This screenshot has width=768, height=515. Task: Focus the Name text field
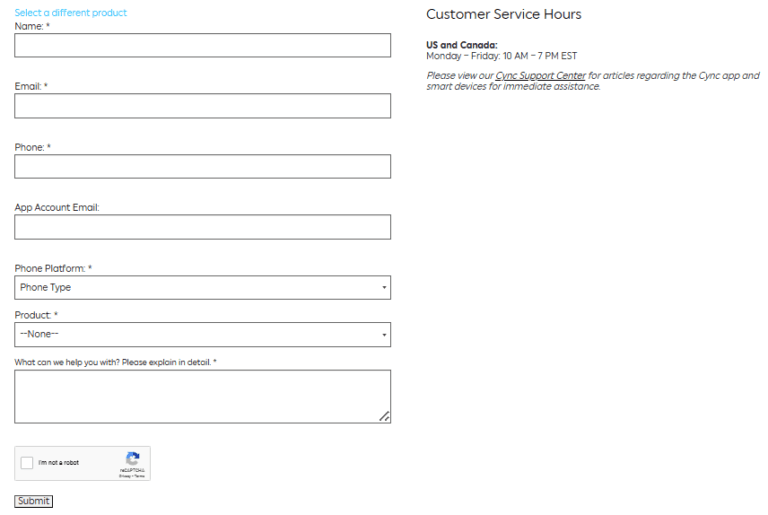point(202,45)
